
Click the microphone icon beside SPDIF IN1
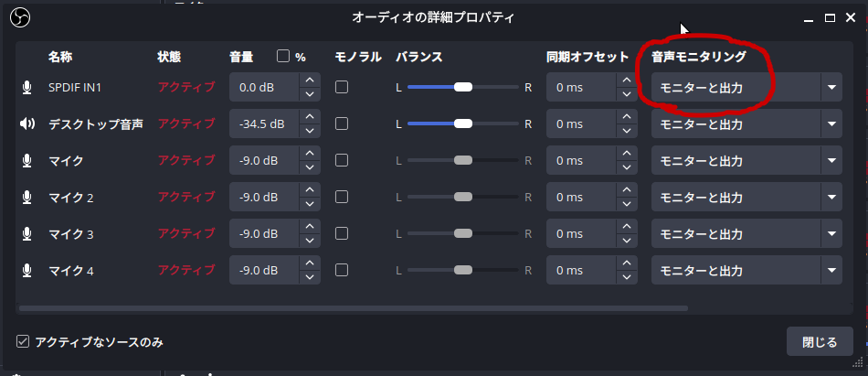27,88
